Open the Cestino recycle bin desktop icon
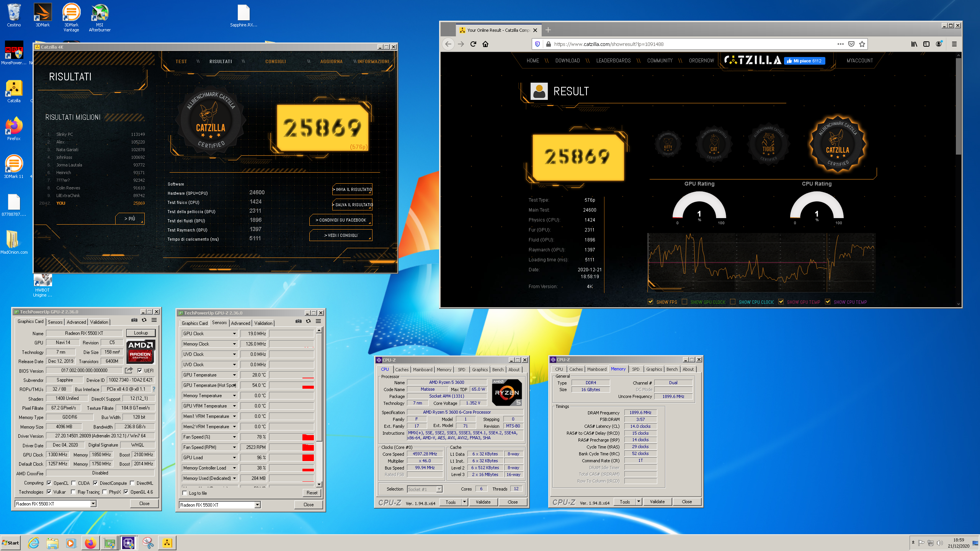The height and width of the screenshot is (551, 980). pos(14,15)
